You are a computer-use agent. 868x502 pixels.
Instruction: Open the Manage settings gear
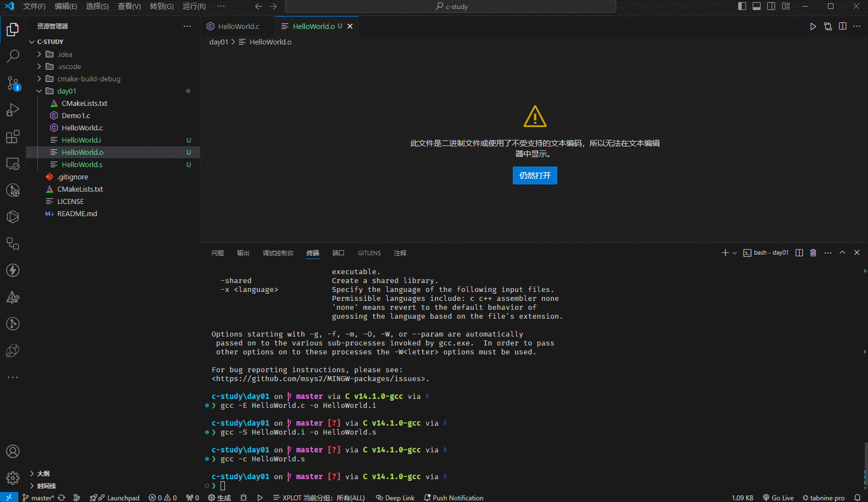click(x=13, y=478)
